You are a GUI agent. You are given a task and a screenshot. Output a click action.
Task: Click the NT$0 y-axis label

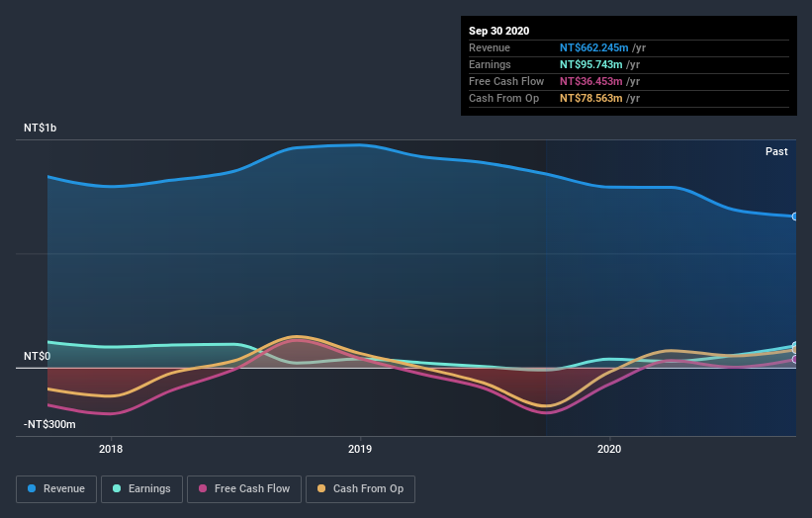point(37,356)
